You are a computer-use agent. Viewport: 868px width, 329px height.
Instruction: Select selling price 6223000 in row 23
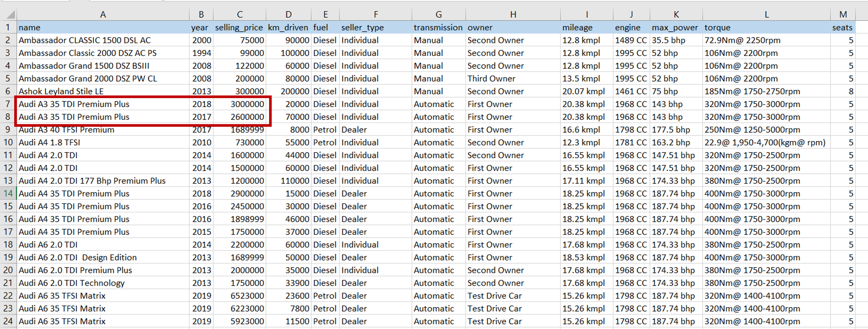(240, 309)
